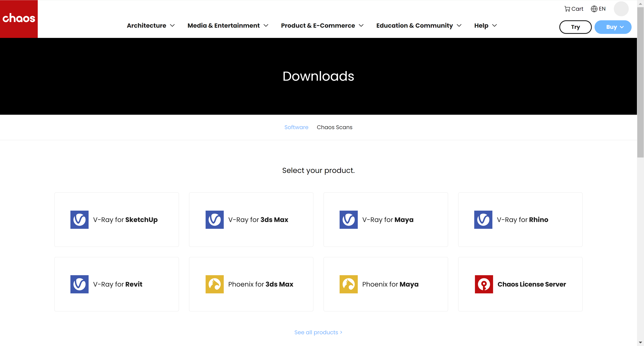This screenshot has width=644, height=346.
Task: Switch to the Software tab
Action: [x=296, y=127]
